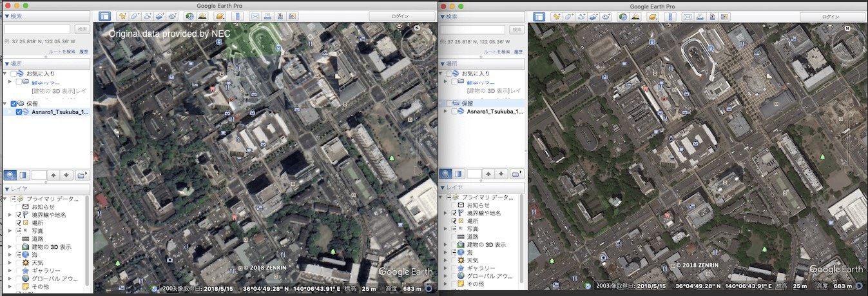Screen dimensions: 868x296
Task: Enable 天気 layer in the right window
Action: click(x=453, y=260)
